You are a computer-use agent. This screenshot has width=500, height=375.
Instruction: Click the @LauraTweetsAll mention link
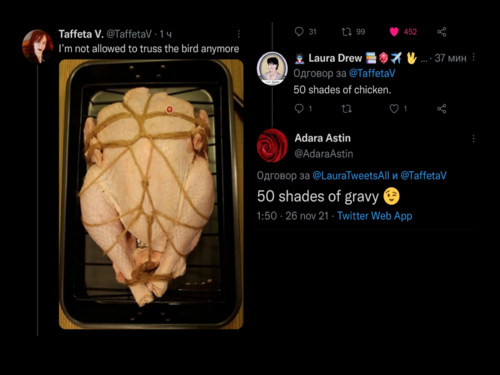pos(351,176)
